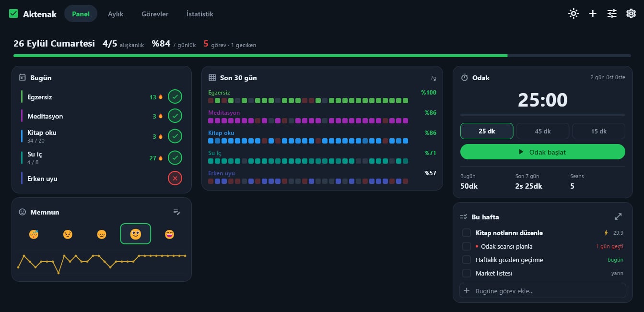Screen dimensions: 644x312
Task: Switch to the Aylık tab
Action: click(x=116, y=14)
